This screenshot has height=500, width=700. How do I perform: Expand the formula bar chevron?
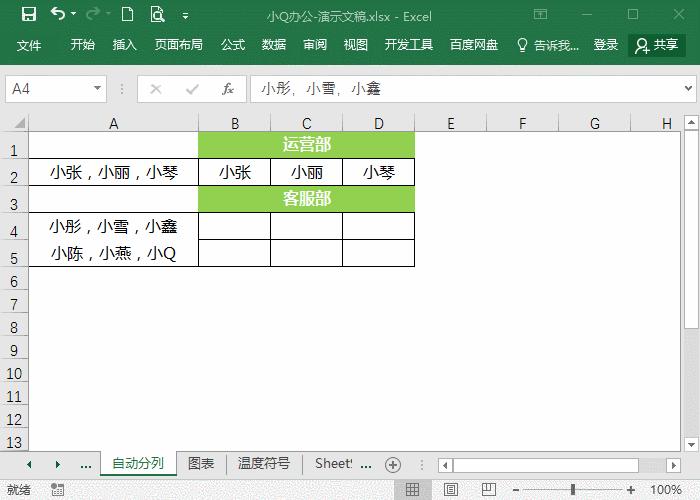[x=688, y=88]
